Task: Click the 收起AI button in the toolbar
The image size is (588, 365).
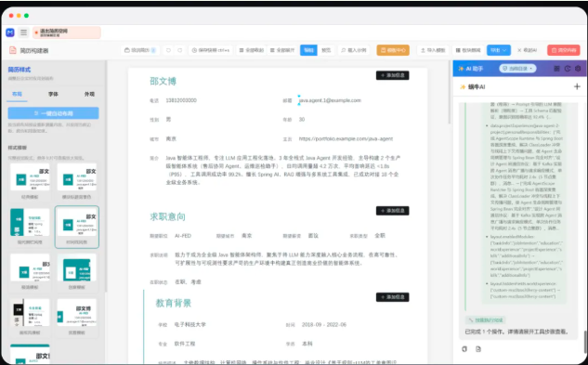Action: pyautogui.click(x=528, y=50)
